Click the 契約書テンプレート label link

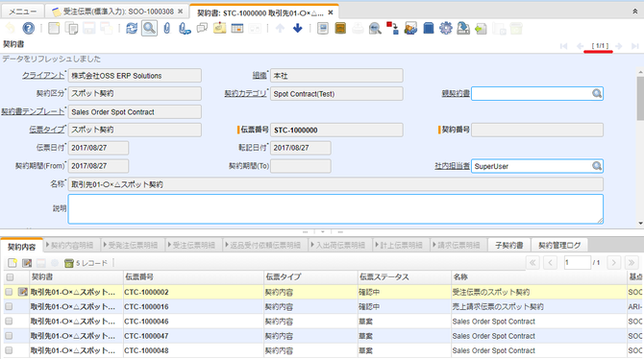(33, 111)
